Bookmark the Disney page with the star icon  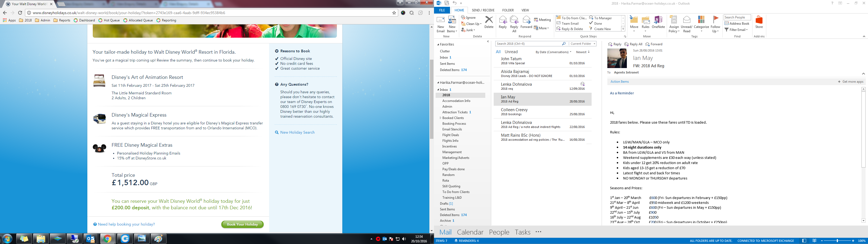pos(394,13)
